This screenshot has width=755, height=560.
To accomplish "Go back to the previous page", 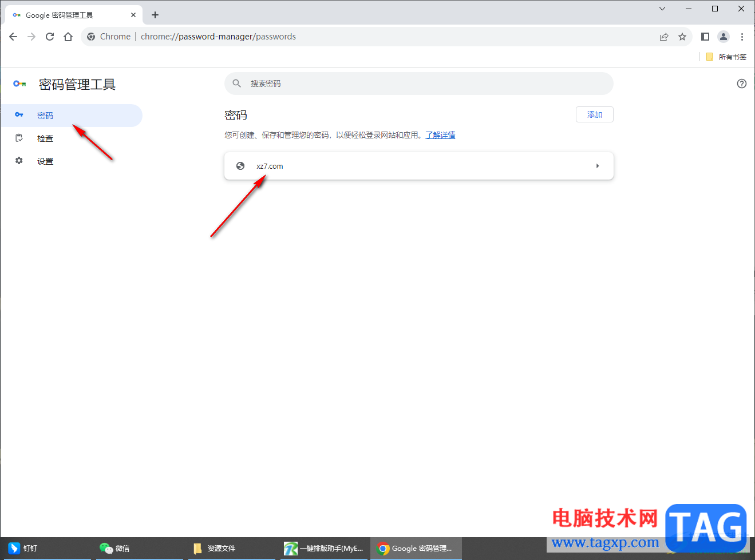I will [13, 37].
